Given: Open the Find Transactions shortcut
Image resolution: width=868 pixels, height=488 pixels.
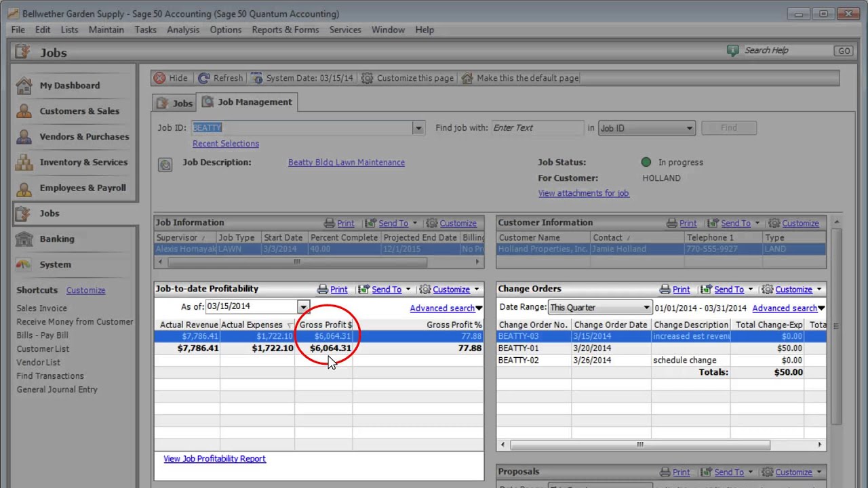Looking at the screenshot, I should click(50, 376).
